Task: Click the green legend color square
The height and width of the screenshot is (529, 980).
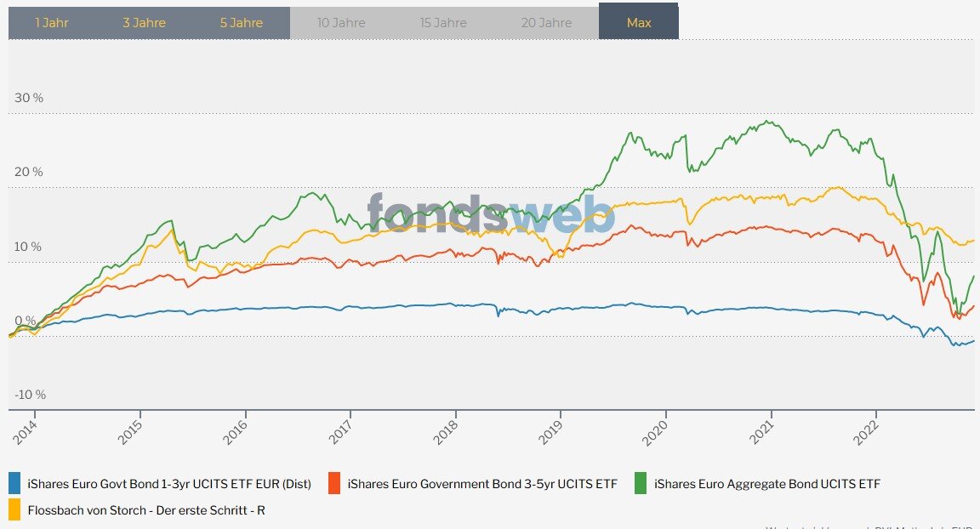Action: pyautogui.click(x=641, y=483)
